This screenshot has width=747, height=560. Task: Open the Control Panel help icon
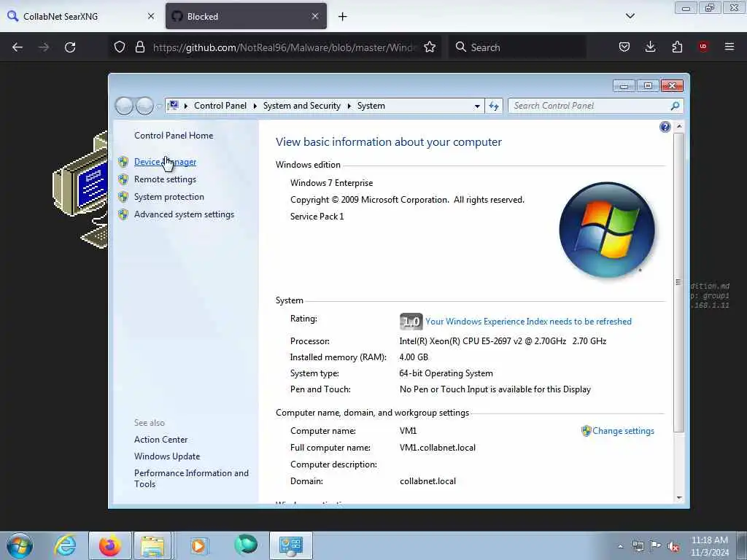click(x=665, y=127)
